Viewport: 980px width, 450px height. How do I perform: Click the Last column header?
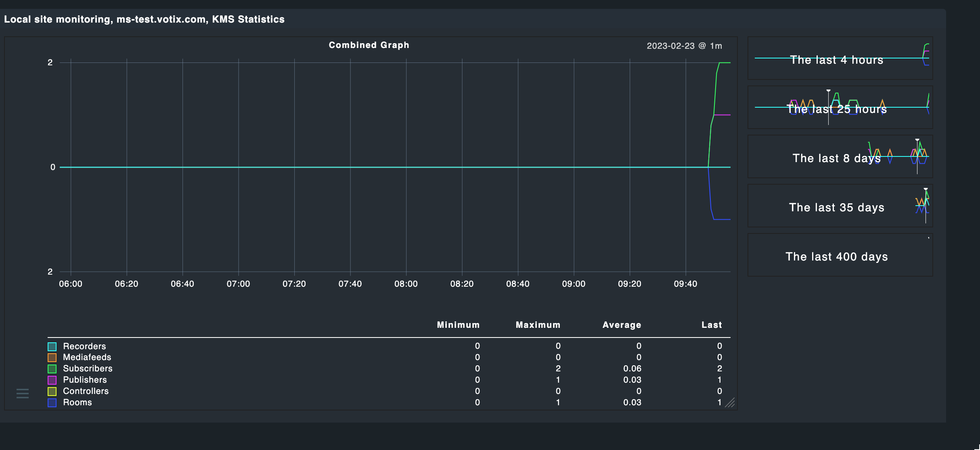(711, 325)
